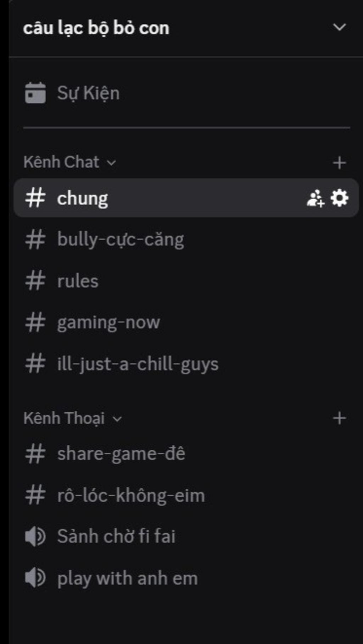Viewport: 363px width, 644px height.
Task: Click speaker icon of play with anh em
Action: (35, 578)
